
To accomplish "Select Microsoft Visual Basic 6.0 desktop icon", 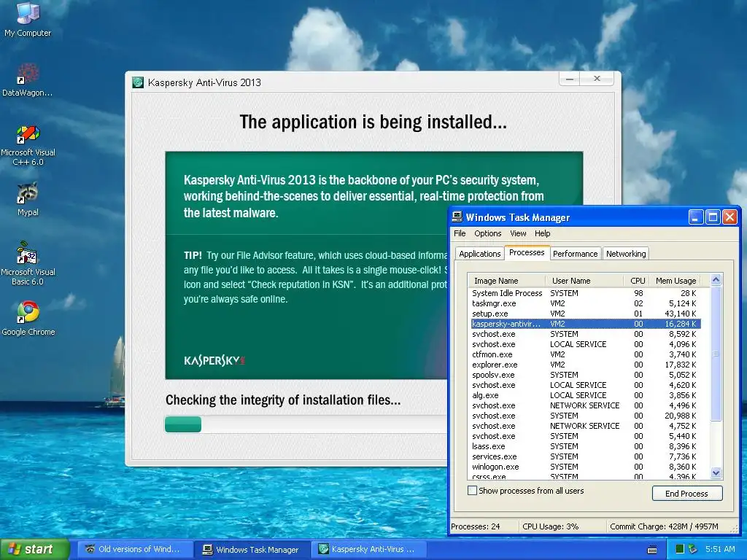I will [28, 262].
